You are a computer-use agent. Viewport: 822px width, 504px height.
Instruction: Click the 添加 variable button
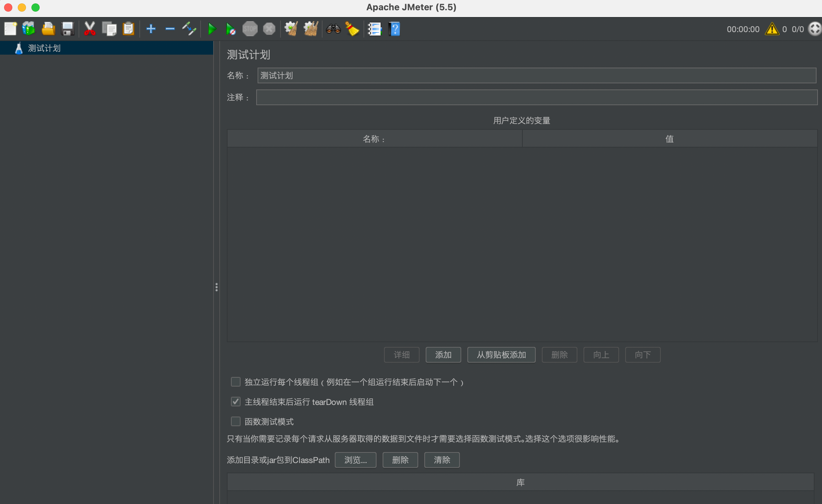(x=443, y=355)
